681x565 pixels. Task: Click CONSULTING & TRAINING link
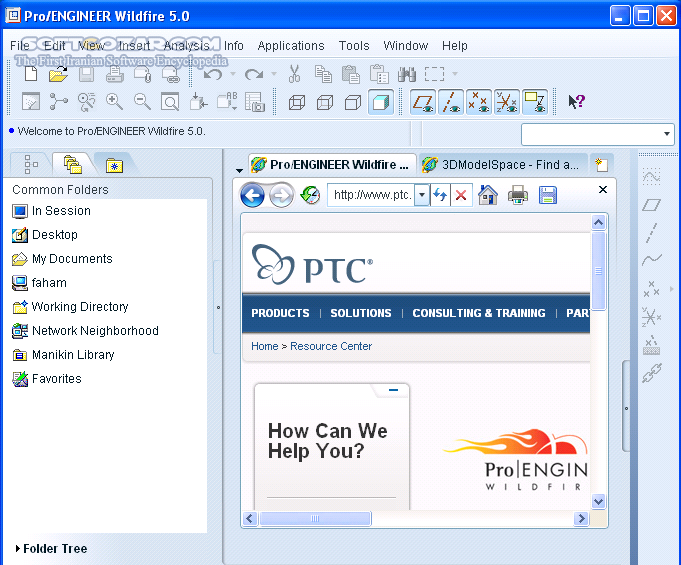coord(479,313)
